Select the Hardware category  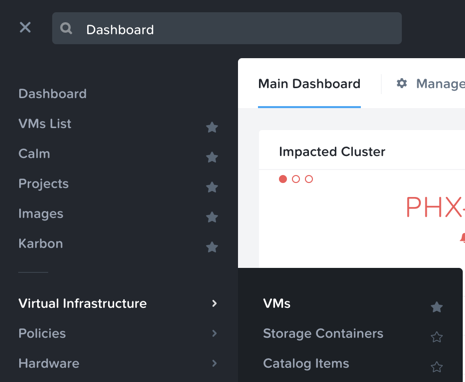[49, 363]
